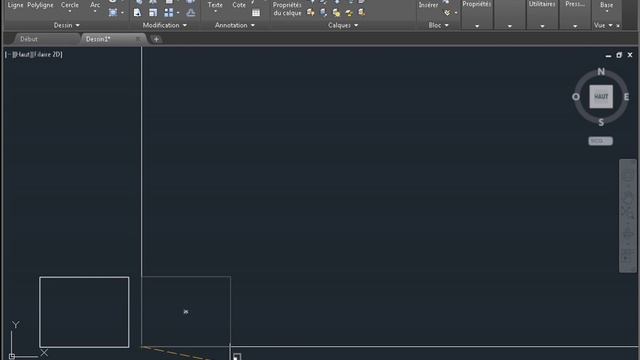Open the SCG dropdown under the ViewCube
Screen dimensions: 640x360
pos(600,141)
